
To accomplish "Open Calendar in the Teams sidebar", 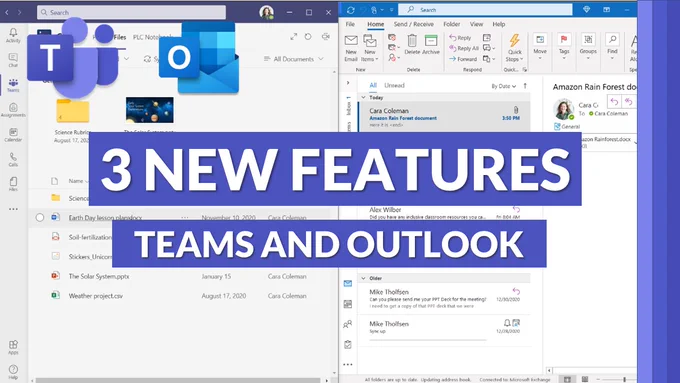I will [13, 135].
